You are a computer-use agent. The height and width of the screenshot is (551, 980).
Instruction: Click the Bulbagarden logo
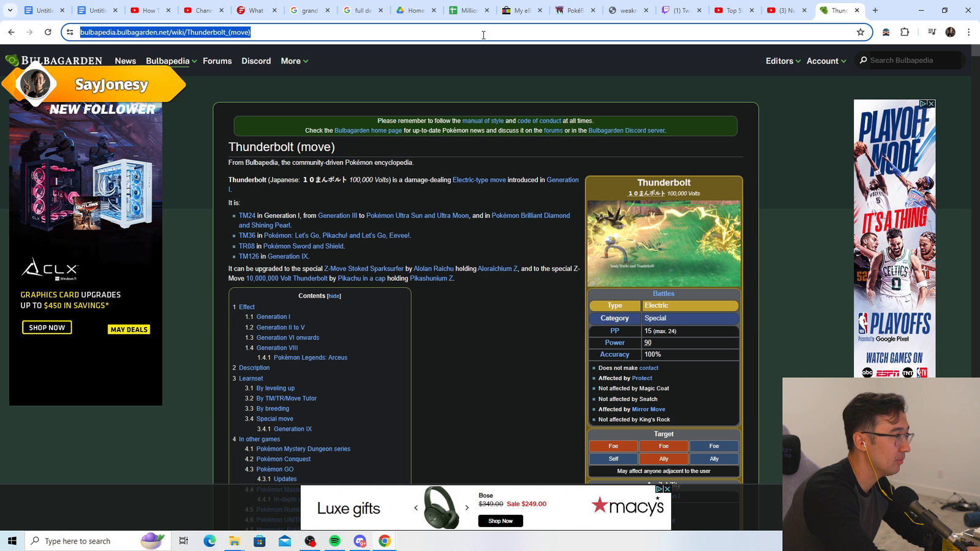point(54,61)
